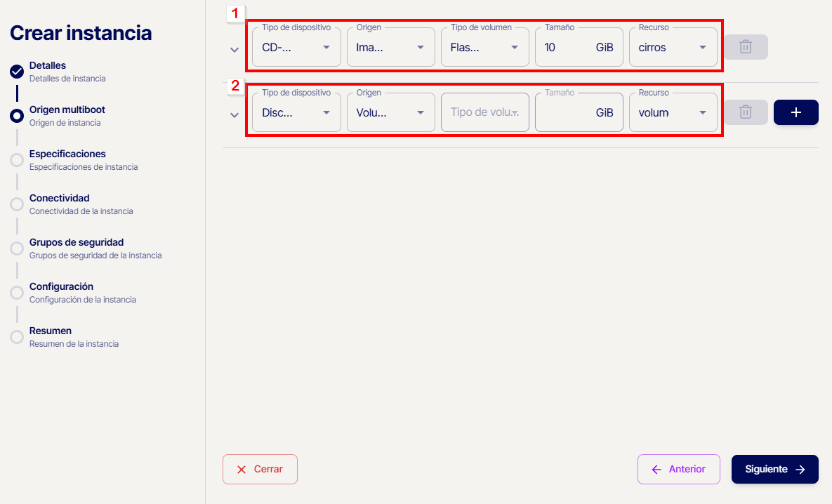Click the trash icon in second device row
The image size is (832, 504).
point(746,112)
